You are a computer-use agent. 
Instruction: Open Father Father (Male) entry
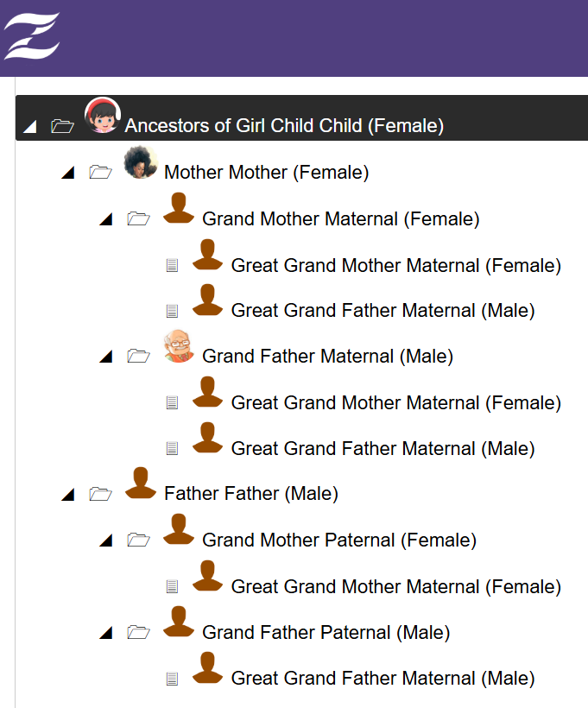click(250, 494)
